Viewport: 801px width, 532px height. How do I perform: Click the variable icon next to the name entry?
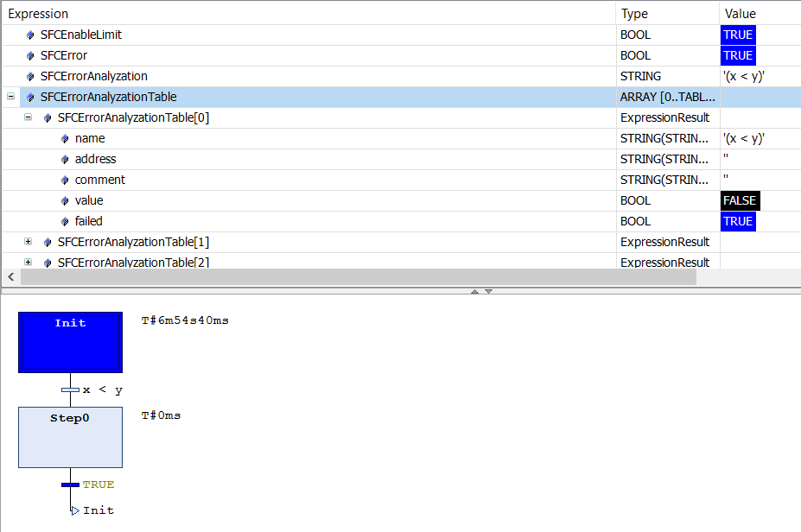coord(64,138)
